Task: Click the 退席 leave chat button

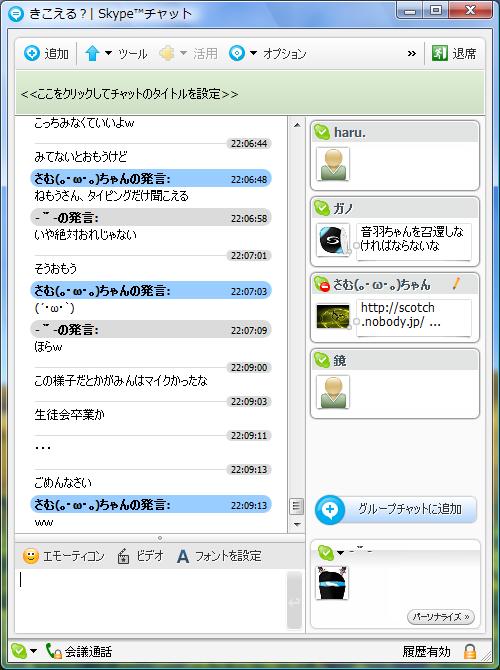Action: (454, 53)
